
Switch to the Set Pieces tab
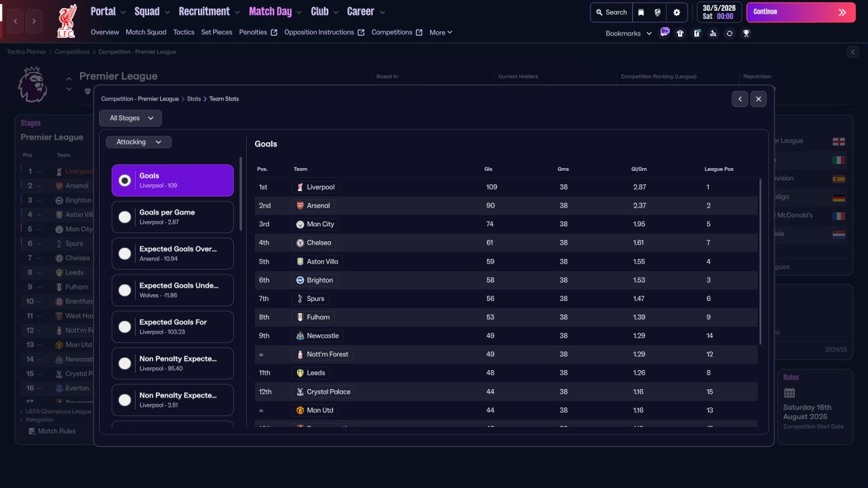(x=217, y=33)
